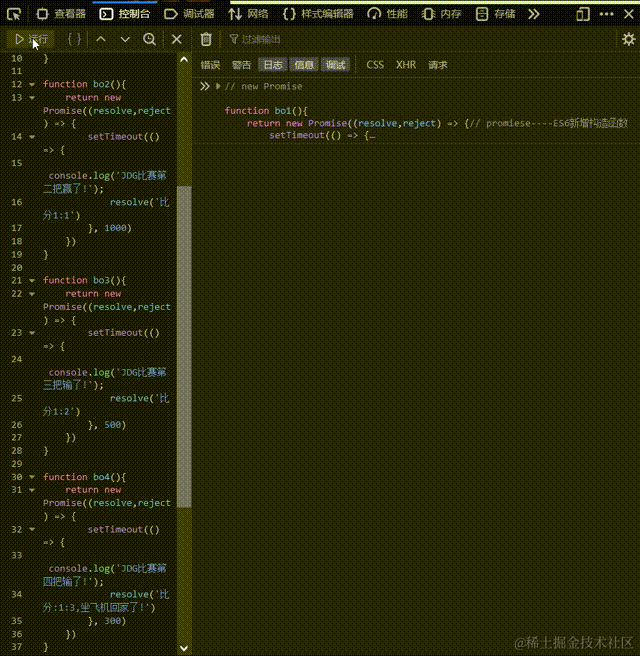The height and width of the screenshot is (656, 640).
Task: Open the 网络 network tab
Action: click(x=248, y=14)
